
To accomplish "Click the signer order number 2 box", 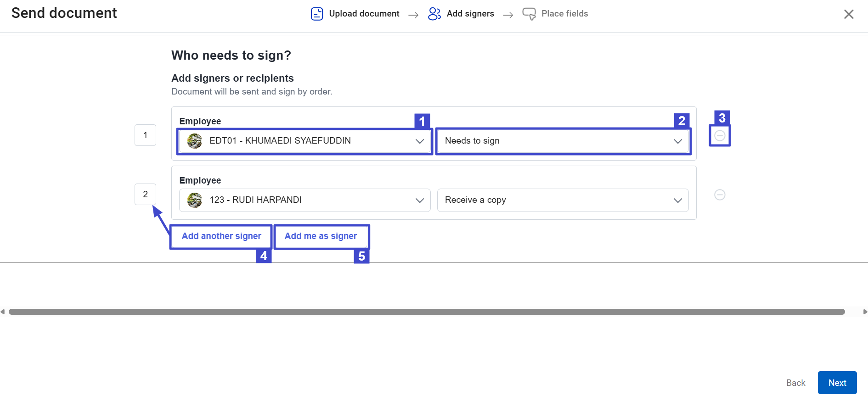I will 145,195.
